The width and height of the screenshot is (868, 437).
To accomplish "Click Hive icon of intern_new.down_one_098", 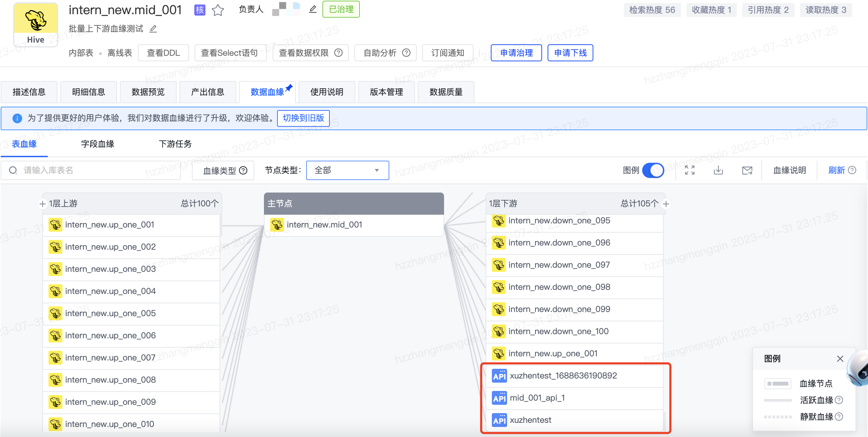I will click(x=499, y=287).
